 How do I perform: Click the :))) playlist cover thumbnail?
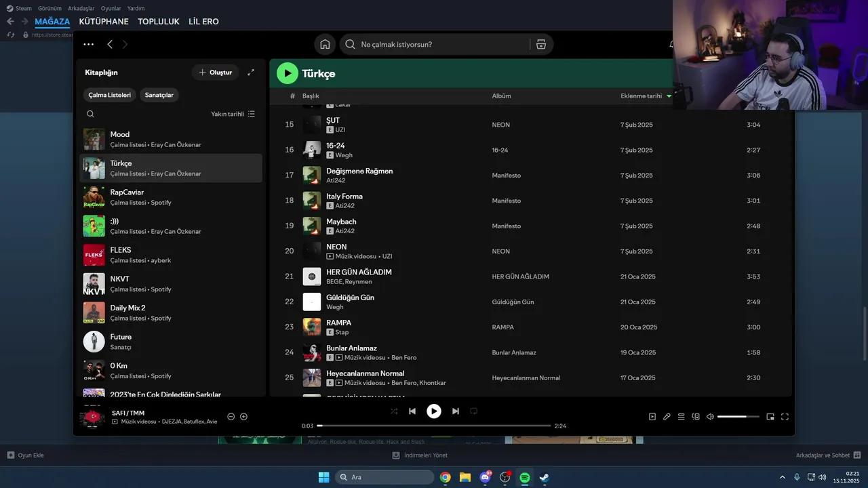pyautogui.click(x=94, y=226)
